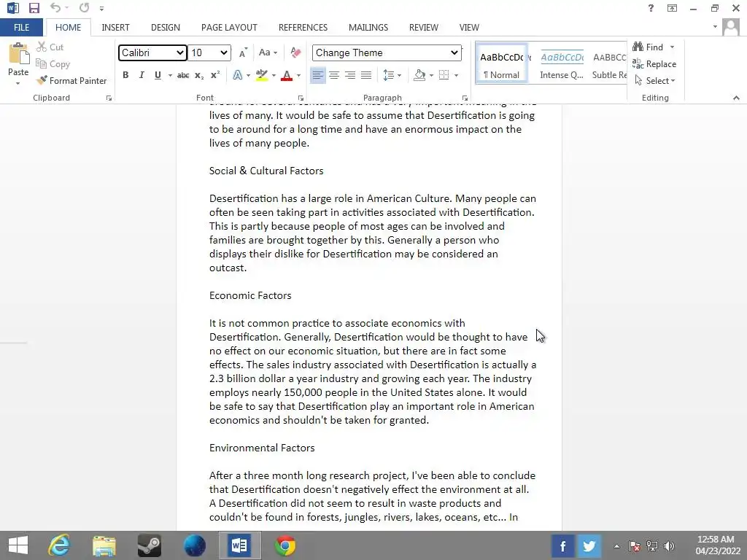Image resolution: width=747 pixels, height=560 pixels.
Task: Apply yellow text highlight color
Action: tap(262, 75)
